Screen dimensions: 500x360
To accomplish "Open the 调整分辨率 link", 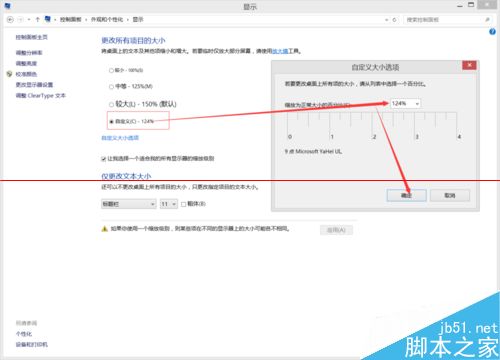I will pos(29,53).
